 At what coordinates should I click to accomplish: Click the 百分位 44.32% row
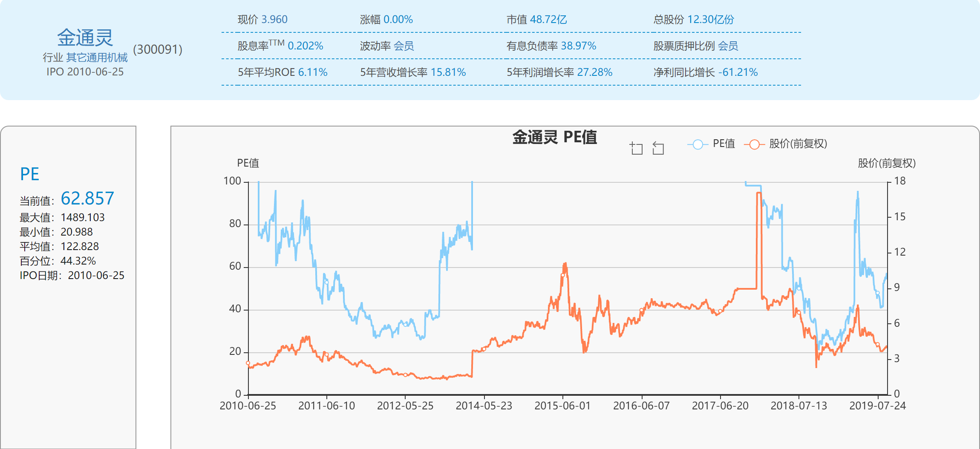58,261
